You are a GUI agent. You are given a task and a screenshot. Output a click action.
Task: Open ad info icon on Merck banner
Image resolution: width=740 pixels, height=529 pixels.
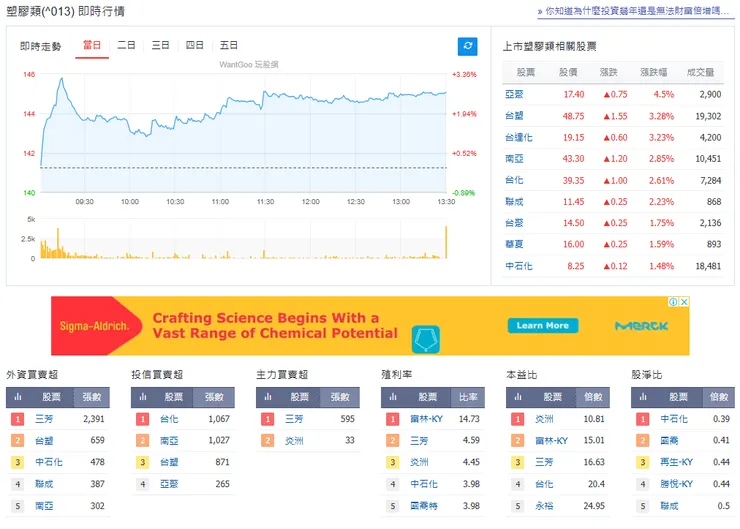[x=673, y=302]
